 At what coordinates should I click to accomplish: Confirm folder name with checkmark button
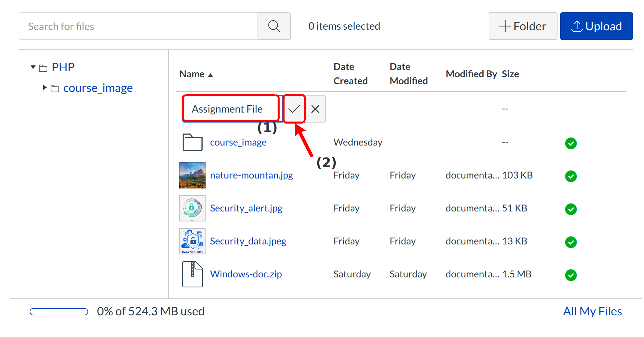294,109
